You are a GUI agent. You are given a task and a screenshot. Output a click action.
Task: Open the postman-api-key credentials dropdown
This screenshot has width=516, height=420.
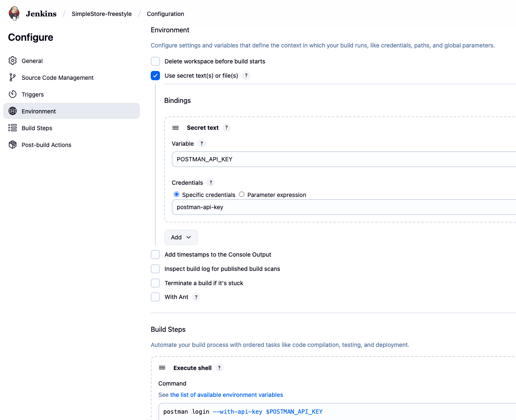pos(344,207)
